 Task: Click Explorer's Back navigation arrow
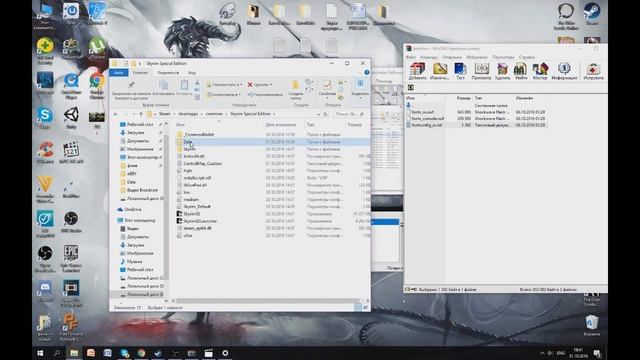coord(116,114)
